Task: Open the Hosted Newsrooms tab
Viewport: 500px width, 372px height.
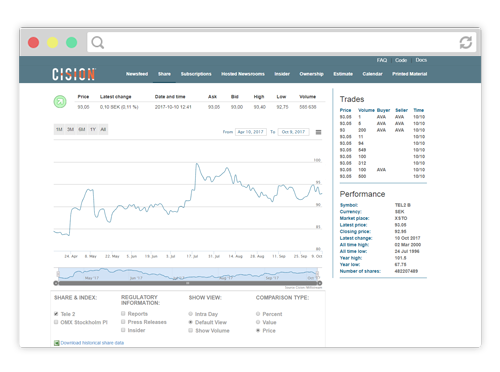Action: pos(243,74)
